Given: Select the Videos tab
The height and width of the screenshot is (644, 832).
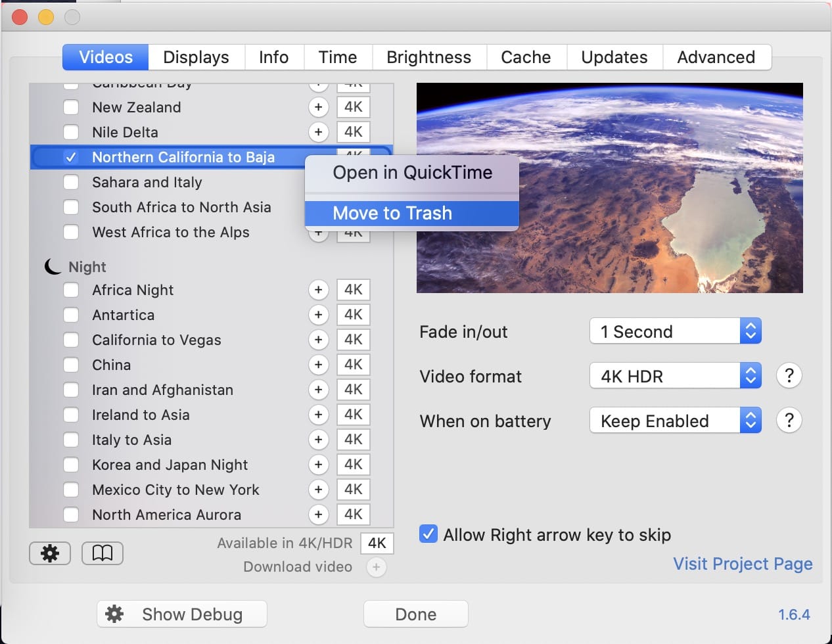Looking at the screenshot, I should [106, 57].
